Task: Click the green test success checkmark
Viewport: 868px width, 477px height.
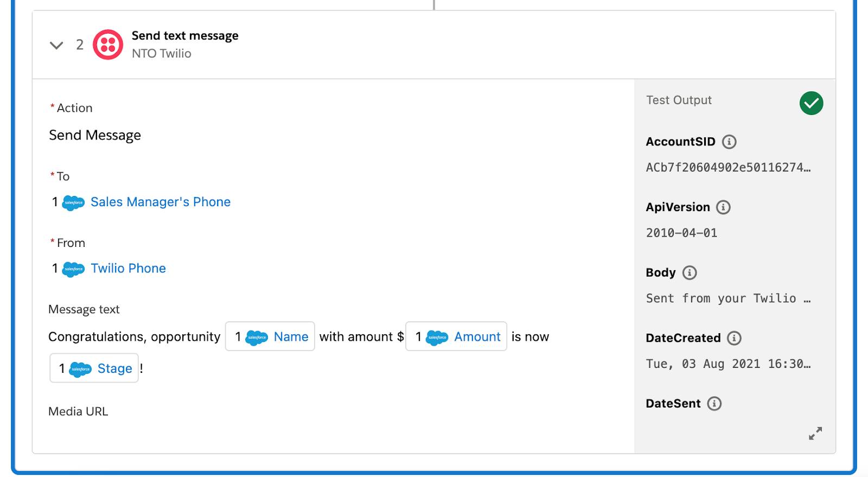Action: [x=811, y=103]
